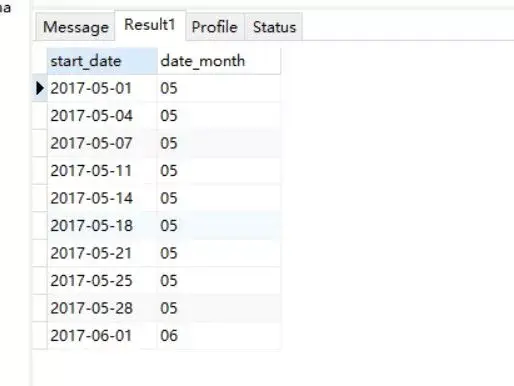Click the date_month column header
This screenshot has height=386, width=514.
(x=219, y=61)
